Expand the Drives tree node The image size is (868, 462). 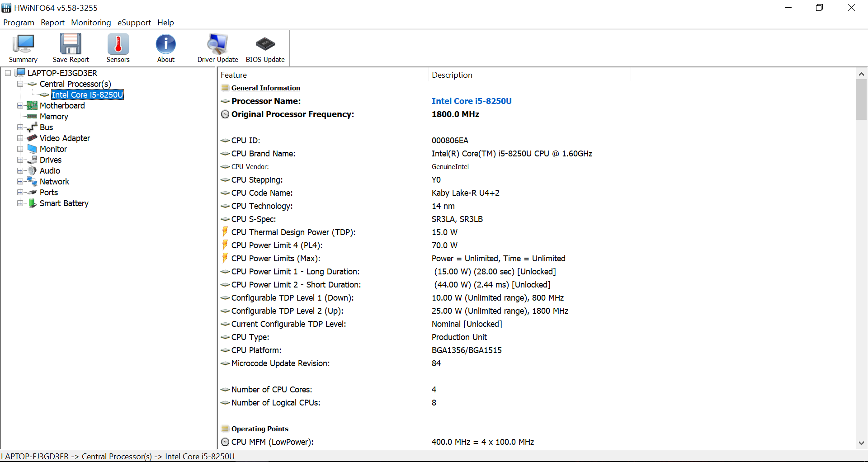[x=20, y=160]
